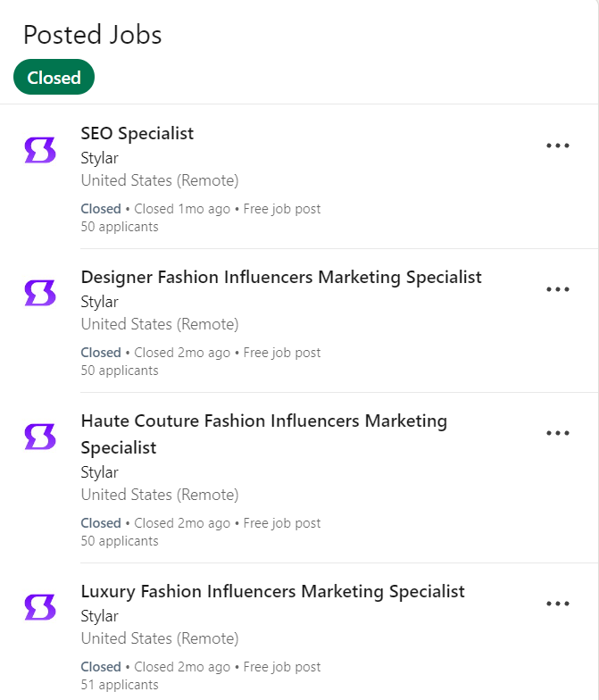This screenshot has height=700, width=599.
Task: Click Stylar logo next to Designer Fashion job
Action: pos(40,293)
